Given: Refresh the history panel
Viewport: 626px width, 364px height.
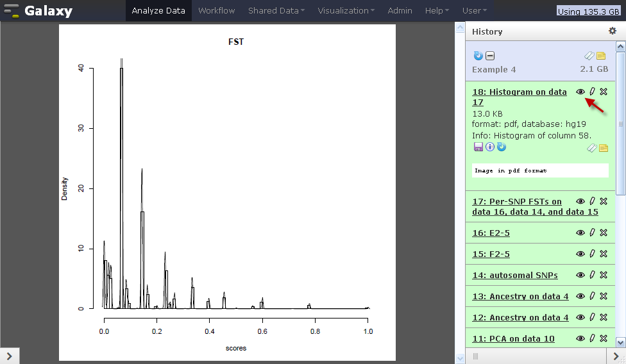Looking at the screenshot, I should pyautogui.click(x=478, y=56).
